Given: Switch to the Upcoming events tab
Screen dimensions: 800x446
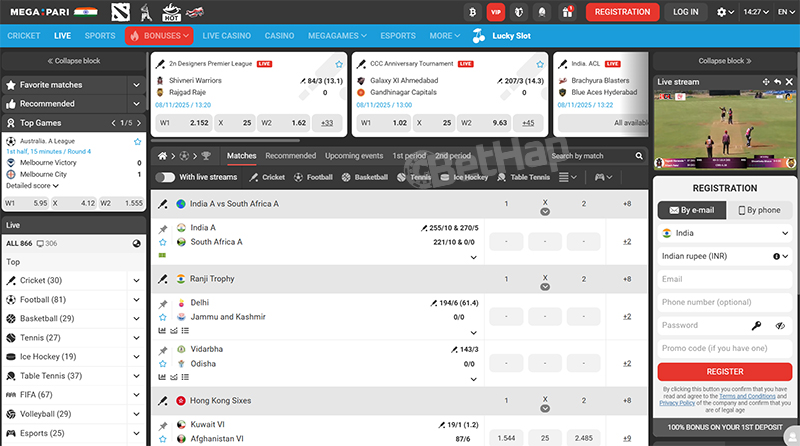Looking at the screenshot, I should point(354,156).
